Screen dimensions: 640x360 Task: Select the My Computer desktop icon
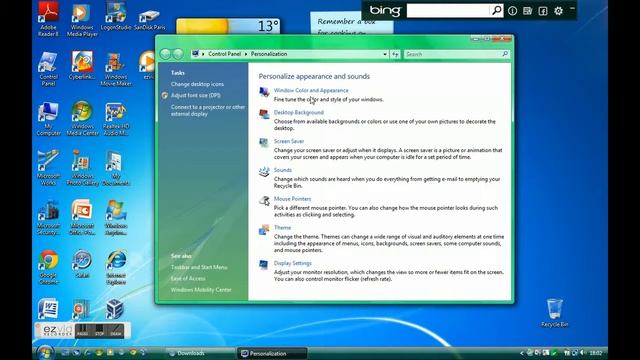48,118
